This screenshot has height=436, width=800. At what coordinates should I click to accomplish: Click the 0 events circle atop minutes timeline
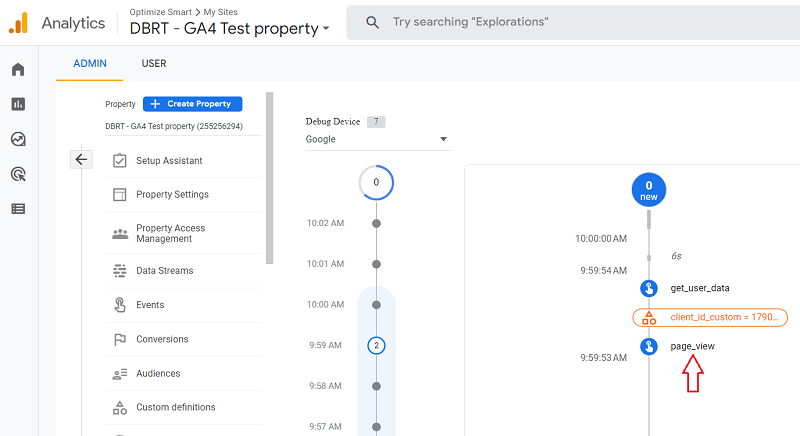[376, 183]
